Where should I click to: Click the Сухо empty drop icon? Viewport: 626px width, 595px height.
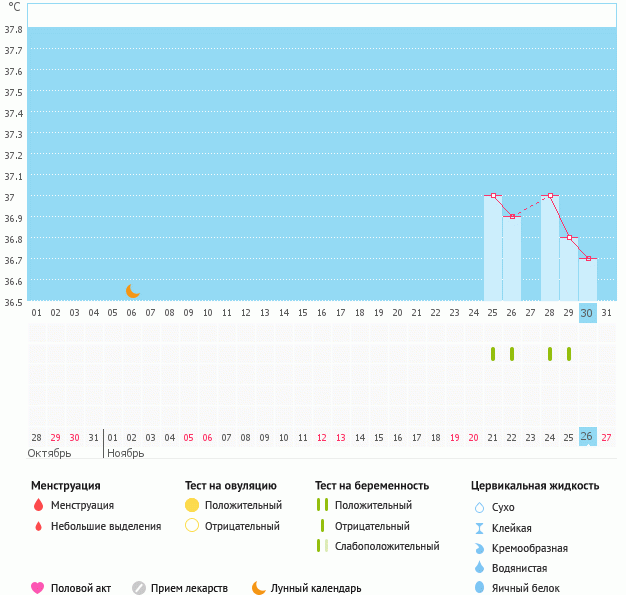click(479, 507)
